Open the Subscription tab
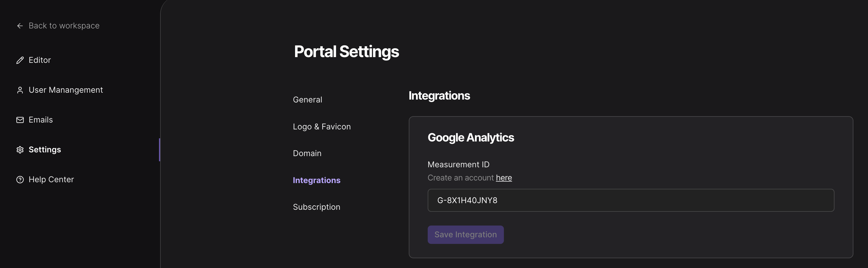Image resolution: width=868 pixels, height=268 pixels. pos(316,207)
